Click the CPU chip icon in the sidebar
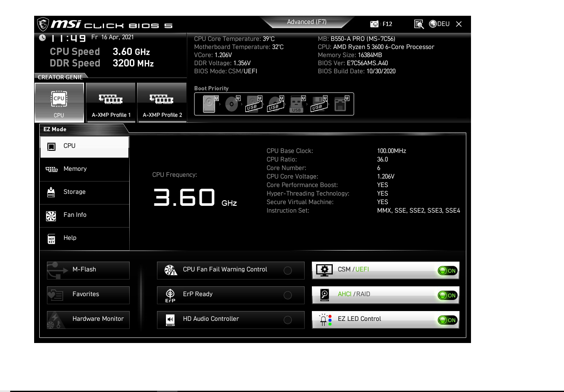Viewport: 564px width, 392px height. click(51, 147)
